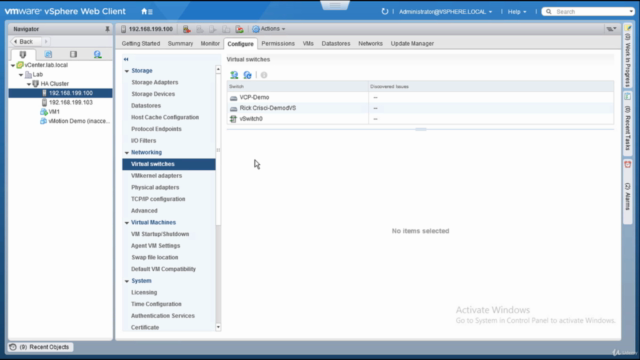Select the VMs and Templates navigator tab
640x360 pixels.
[48, 54]
